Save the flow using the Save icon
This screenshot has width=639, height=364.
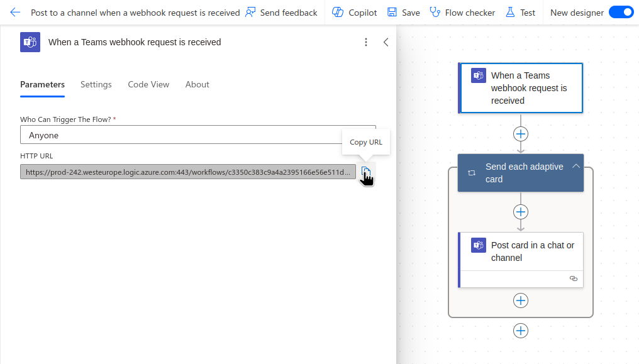click(x=403, y=12)
